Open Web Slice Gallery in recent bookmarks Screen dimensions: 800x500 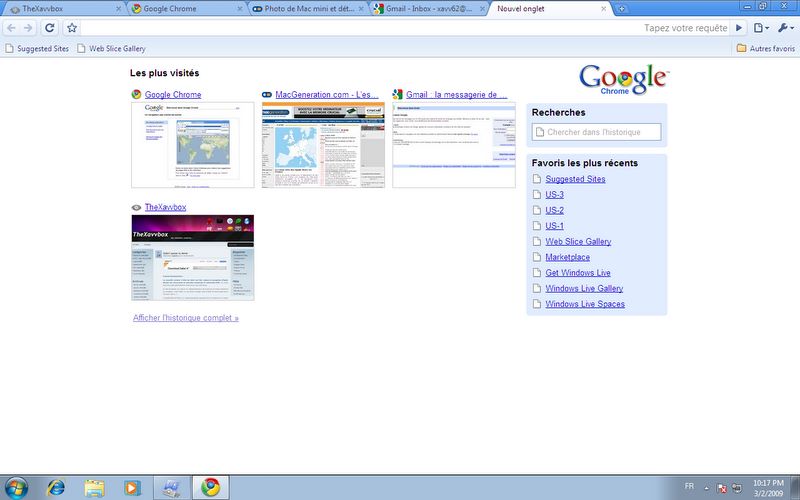pyautogui.click(x=578, y=241)
